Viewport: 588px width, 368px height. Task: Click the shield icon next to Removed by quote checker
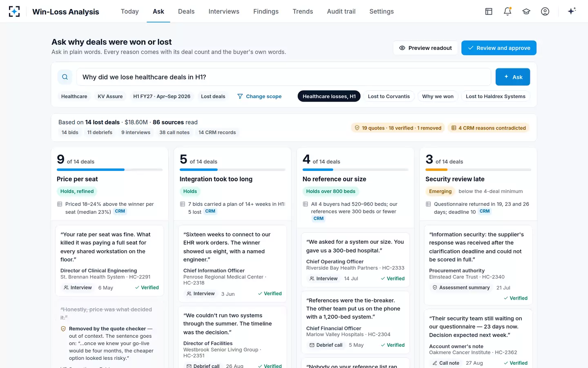(x=63, y=329)
